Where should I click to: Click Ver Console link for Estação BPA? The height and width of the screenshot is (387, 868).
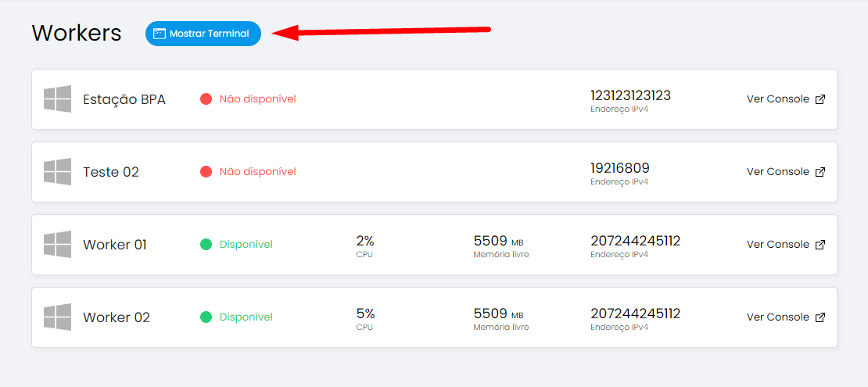778,99
